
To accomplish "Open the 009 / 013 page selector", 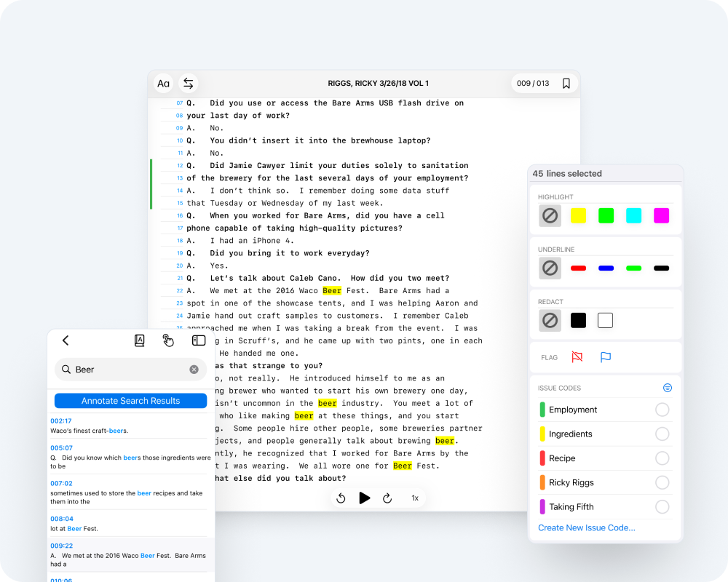I will [x=533, y=84].
